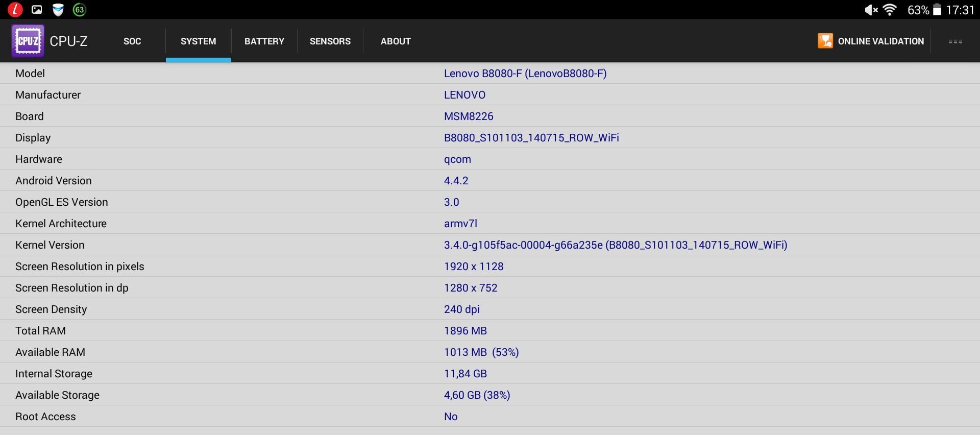Tap the 1896 MB value
This screenshot has width=980, height=435.
465,330
